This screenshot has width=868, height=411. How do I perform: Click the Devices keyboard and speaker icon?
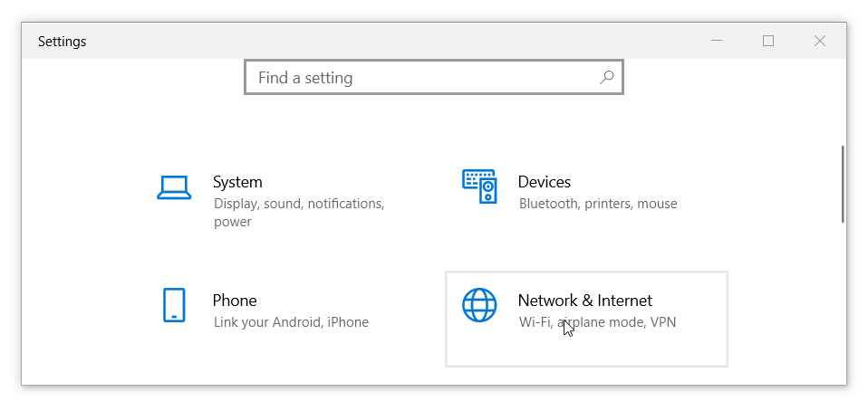point(479,186)
